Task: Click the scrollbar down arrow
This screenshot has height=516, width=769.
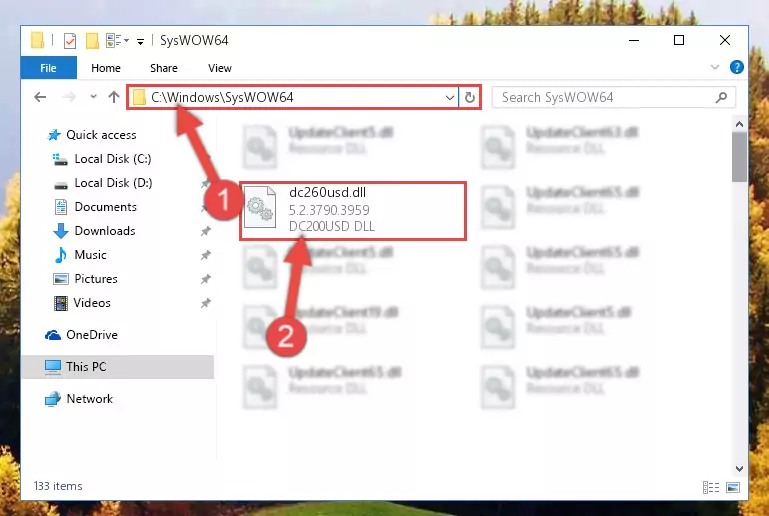Action: pyautogui.click(x=739, y=469)
